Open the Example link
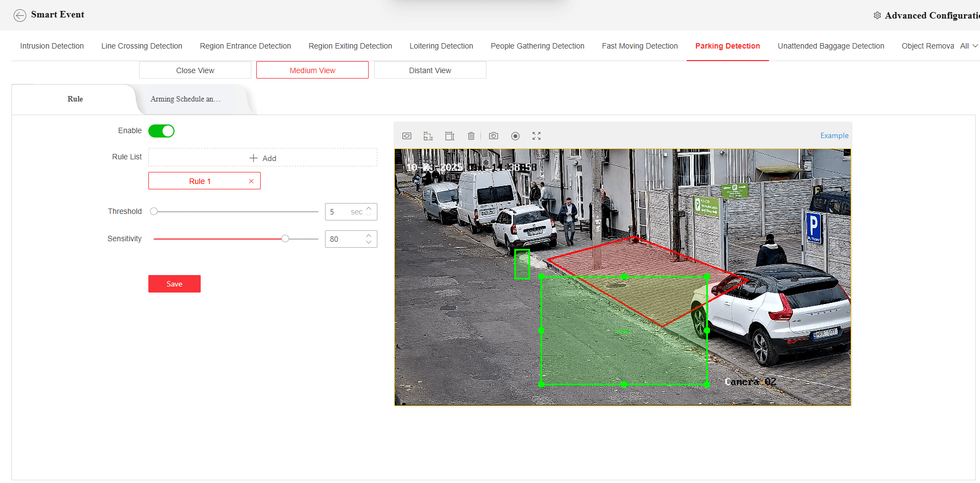Image resolution: width=980 pixels, height=483 pixels. [834, 135]
